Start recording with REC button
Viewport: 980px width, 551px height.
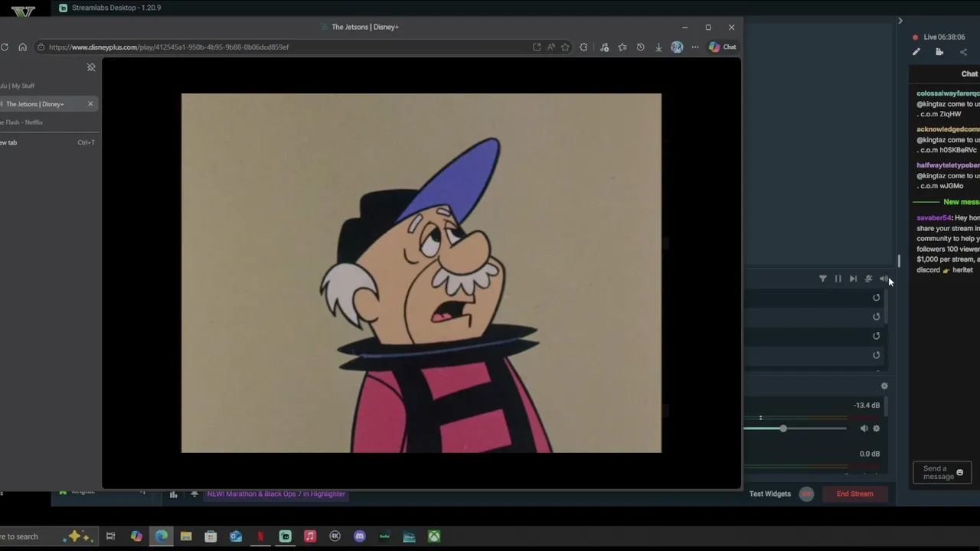pos(806,494)
